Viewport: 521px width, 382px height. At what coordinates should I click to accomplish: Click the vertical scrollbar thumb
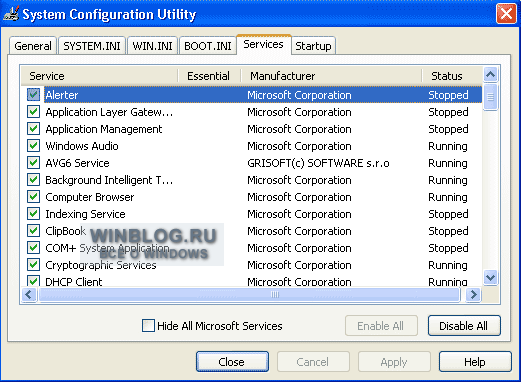(490, 97)
